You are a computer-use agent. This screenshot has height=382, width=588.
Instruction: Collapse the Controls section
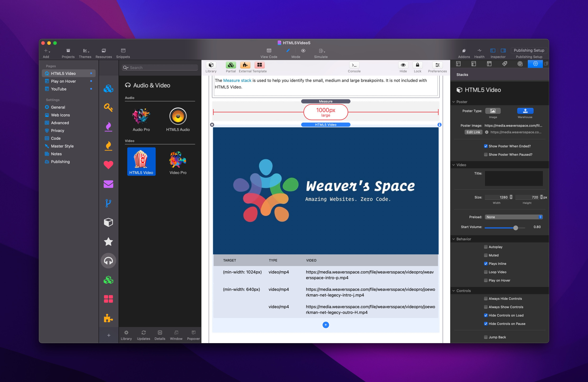pyautogui.click(x=454, y=291)
